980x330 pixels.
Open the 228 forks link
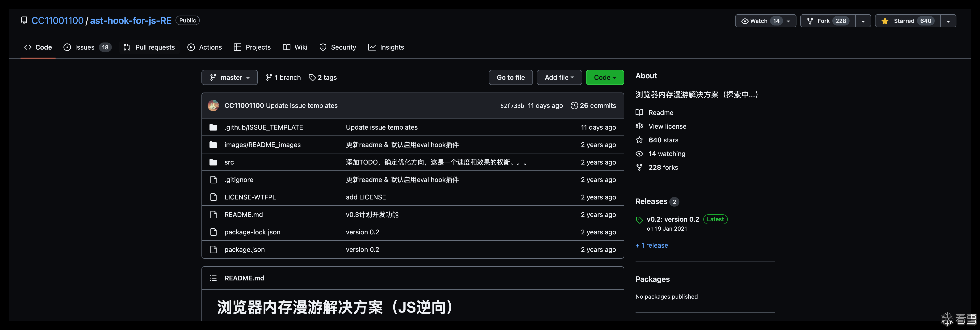tap(663, 167)
